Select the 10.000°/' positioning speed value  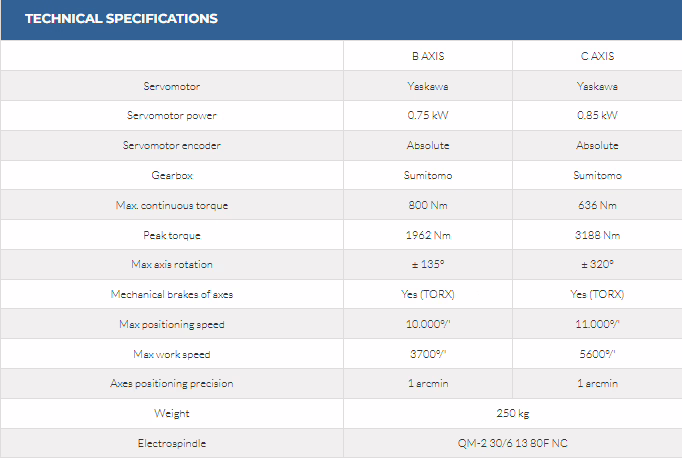[427, 325]
